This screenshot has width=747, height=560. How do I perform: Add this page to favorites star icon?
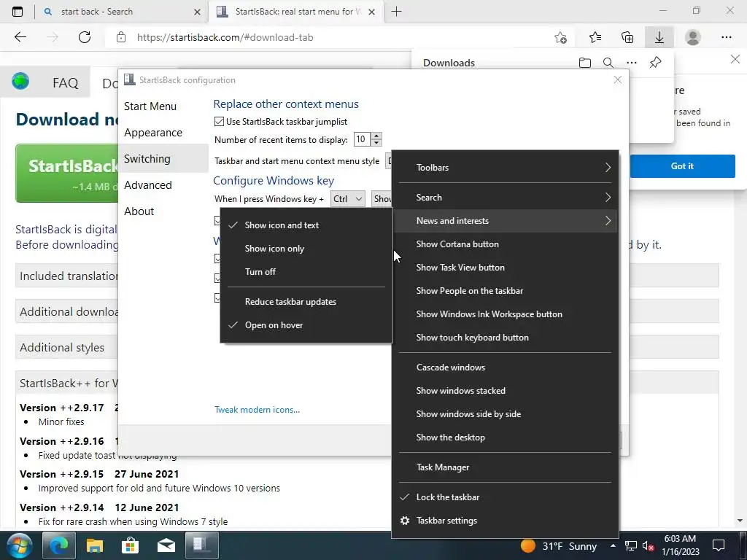coord(561,37)
